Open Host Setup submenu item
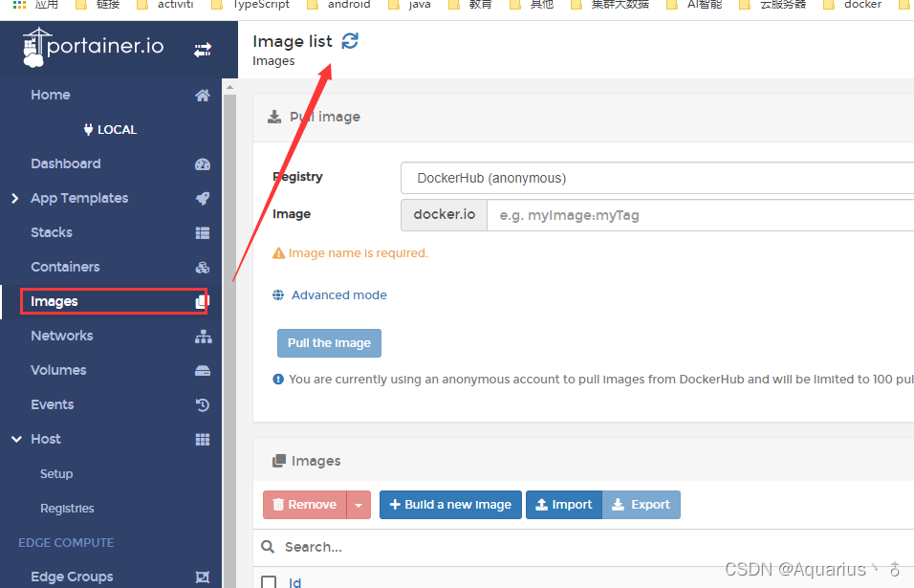This screenshot has height=588, width=914. pos(56,474)
